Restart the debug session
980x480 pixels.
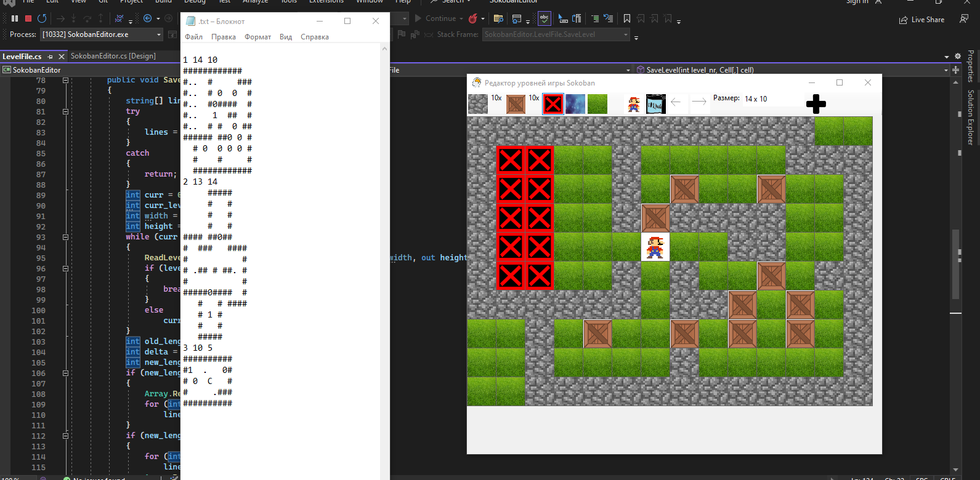click(x=42, y=18)
